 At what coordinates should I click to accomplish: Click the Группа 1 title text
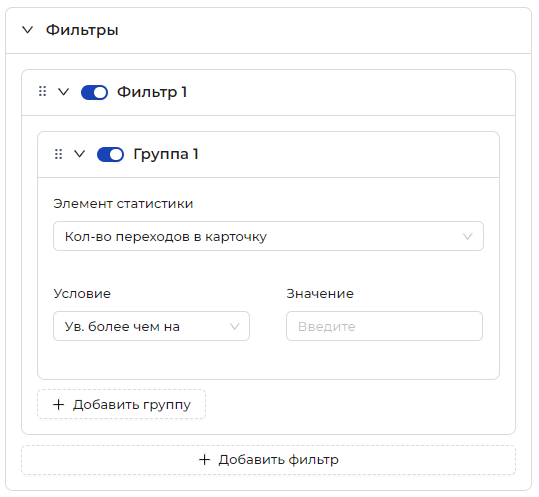coord(166,154)
